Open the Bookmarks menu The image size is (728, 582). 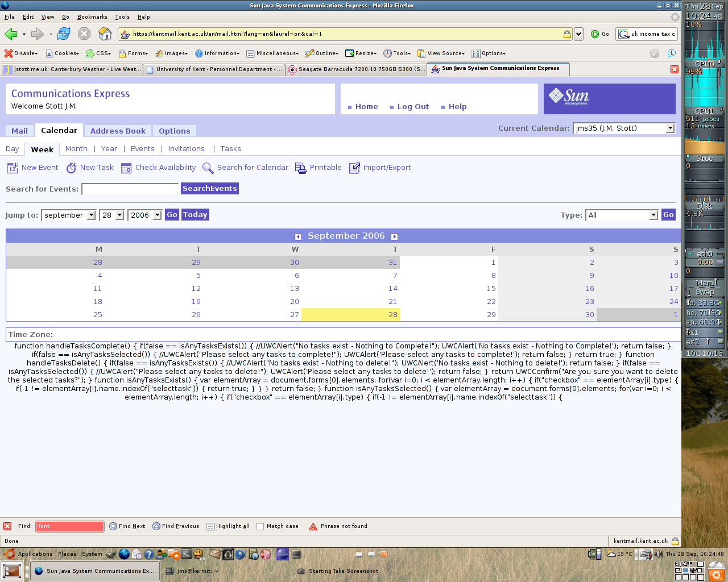(x=92, y=17)
